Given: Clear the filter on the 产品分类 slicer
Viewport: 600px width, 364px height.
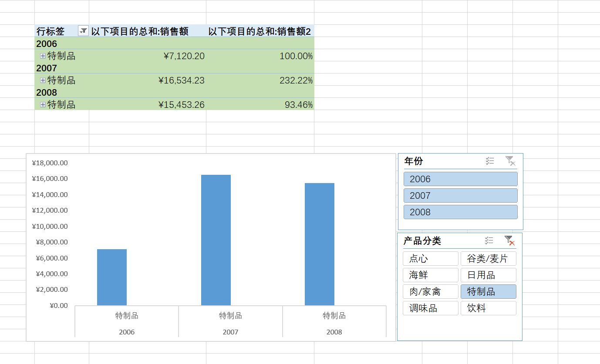Looking at the screenshot, I should click(x=509, y=240).
